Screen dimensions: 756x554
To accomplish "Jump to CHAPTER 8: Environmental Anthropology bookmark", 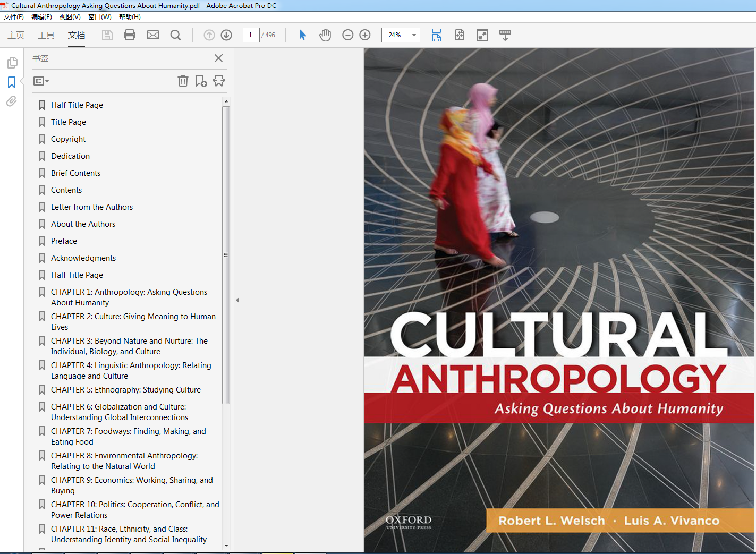I will 124,461.
